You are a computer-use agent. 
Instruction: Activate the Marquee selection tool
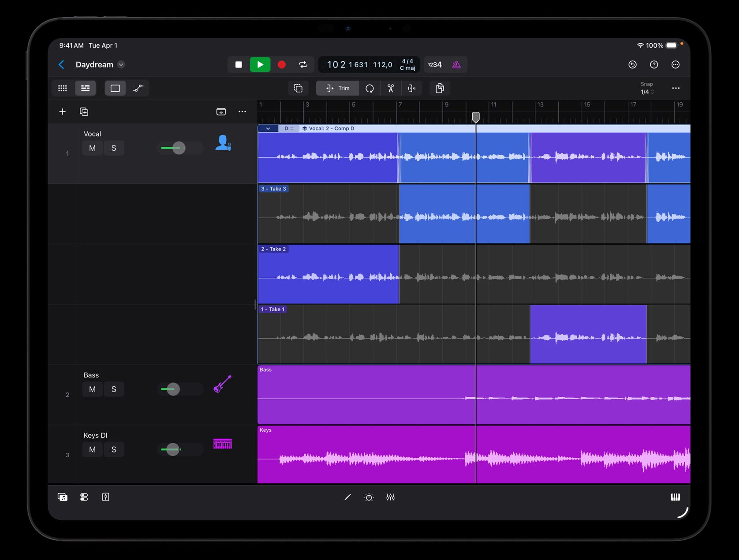coord(299,88)
